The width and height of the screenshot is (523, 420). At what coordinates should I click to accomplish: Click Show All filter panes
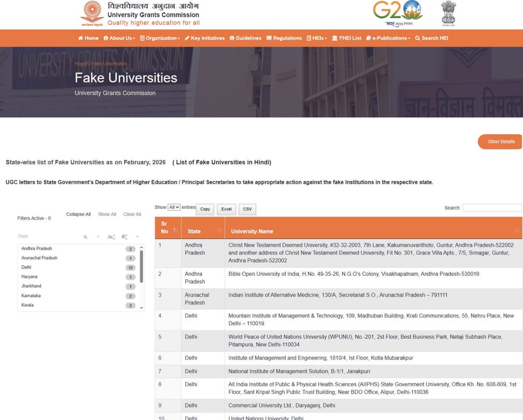(x=107, y=214)
